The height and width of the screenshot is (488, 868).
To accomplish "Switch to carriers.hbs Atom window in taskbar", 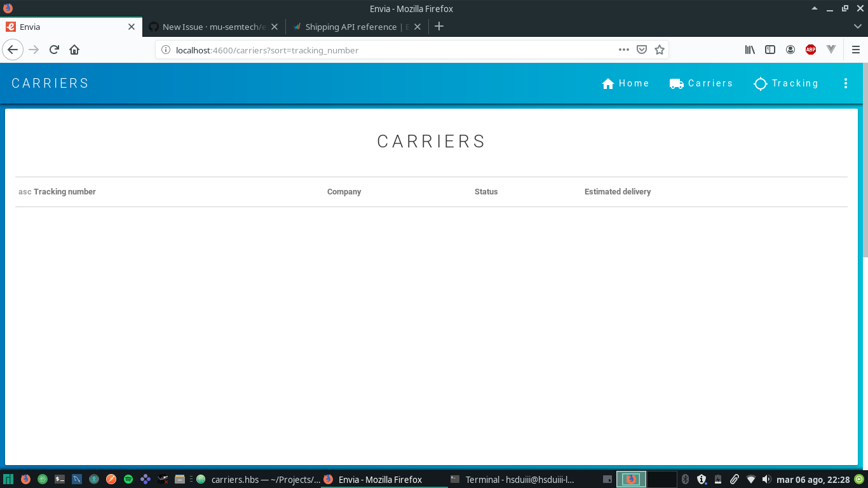I will coord(257,480).
